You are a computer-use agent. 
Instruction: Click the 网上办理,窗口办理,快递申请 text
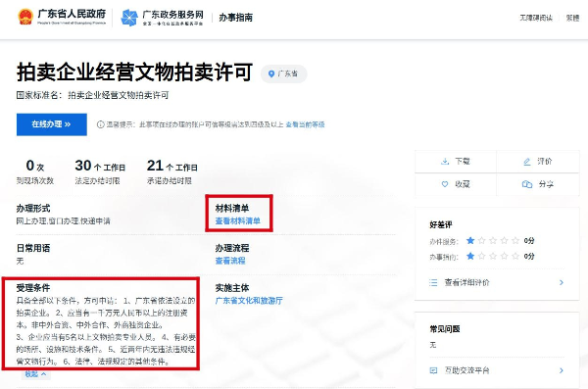pyautogui.click(x=64, y=220)
